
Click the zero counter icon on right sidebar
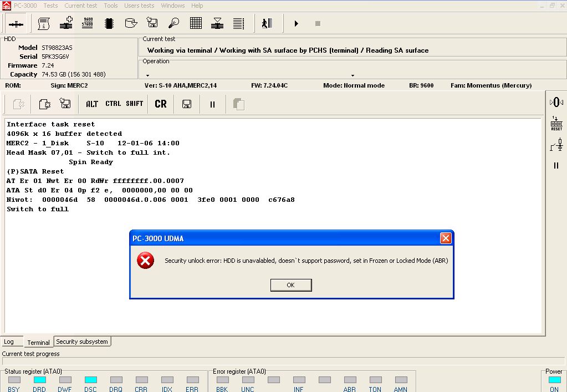point(556,103)
